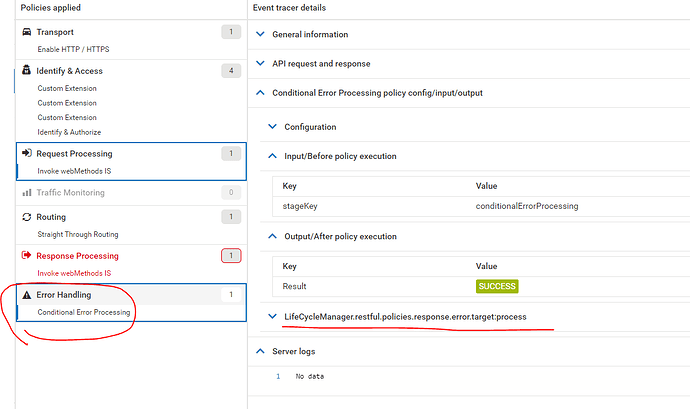This screenshot has width=690, height=409.
Task: Click the Traffic Monitoring bar chart icon
Action: point(26,192)
